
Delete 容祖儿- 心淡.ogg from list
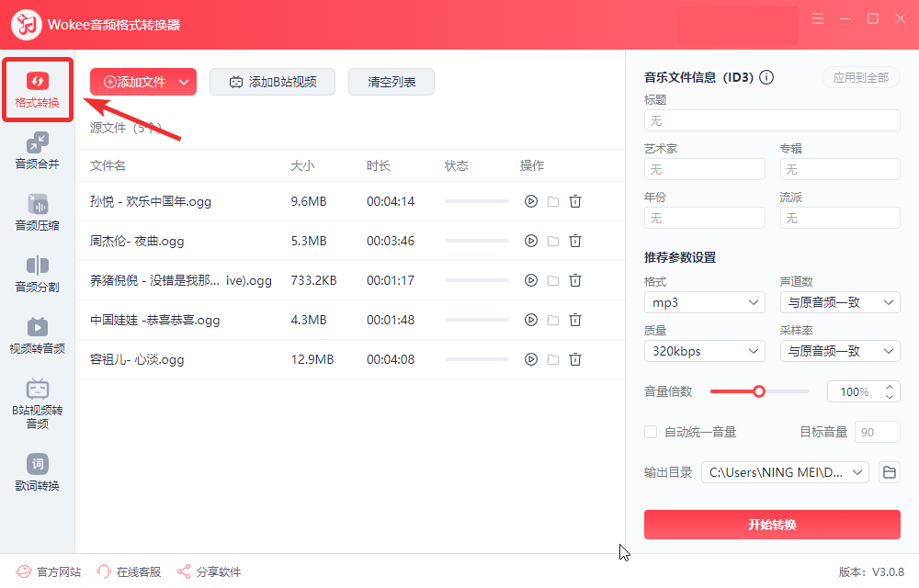pyautogui.click(x=575, y=359)
